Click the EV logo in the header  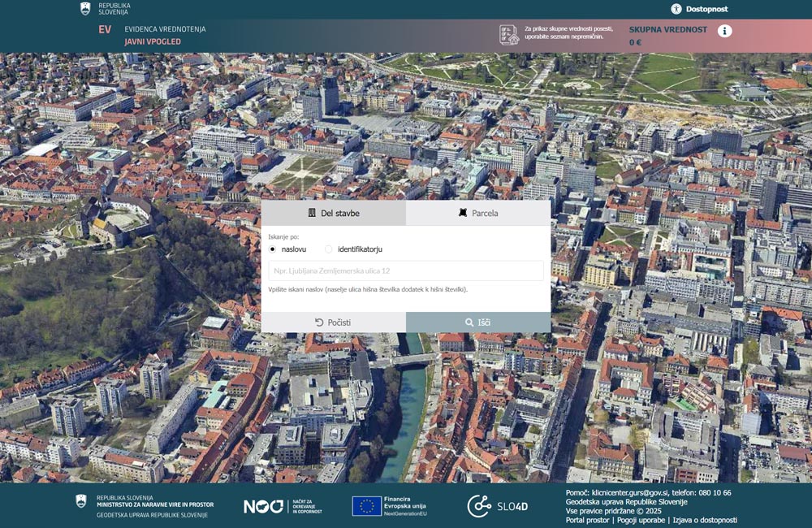(x=105, y=30)
